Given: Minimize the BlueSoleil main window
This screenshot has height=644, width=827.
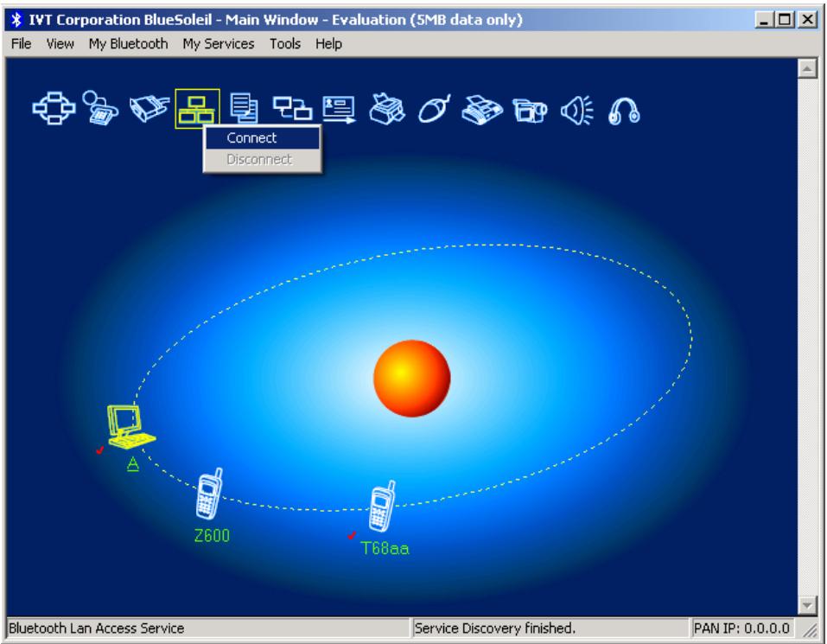Looking at the screenshot, I should (x=764, y=20).
